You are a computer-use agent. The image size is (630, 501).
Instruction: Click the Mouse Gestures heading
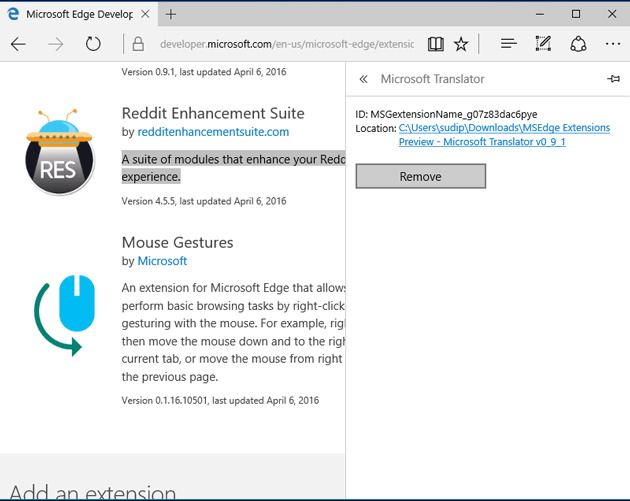177,243
